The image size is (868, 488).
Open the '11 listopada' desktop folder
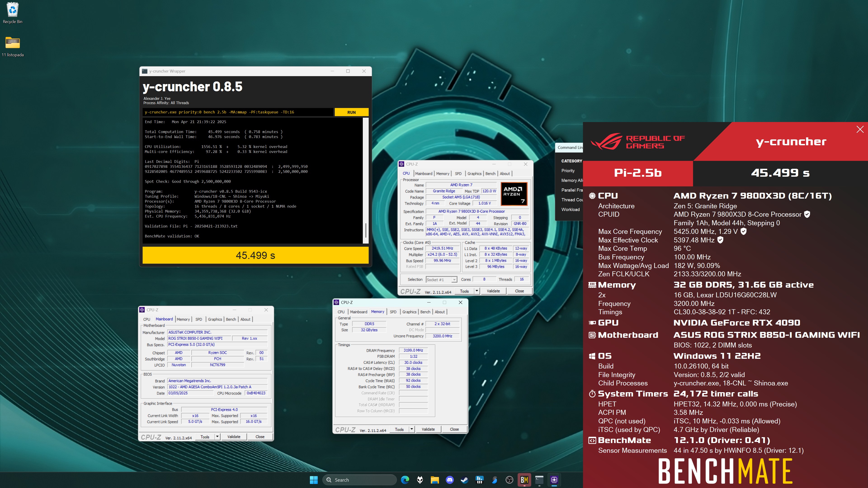click(x=12, y=46)
